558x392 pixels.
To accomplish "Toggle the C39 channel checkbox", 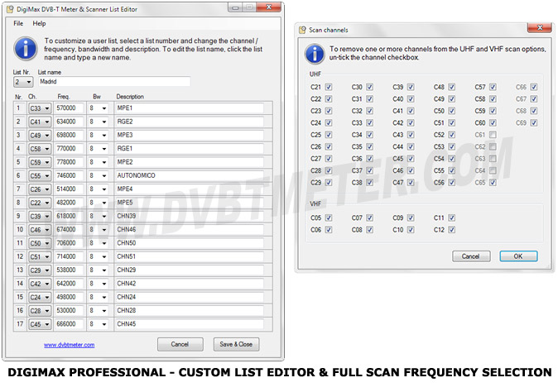I will pyautogui.click(x=411, y=87).
